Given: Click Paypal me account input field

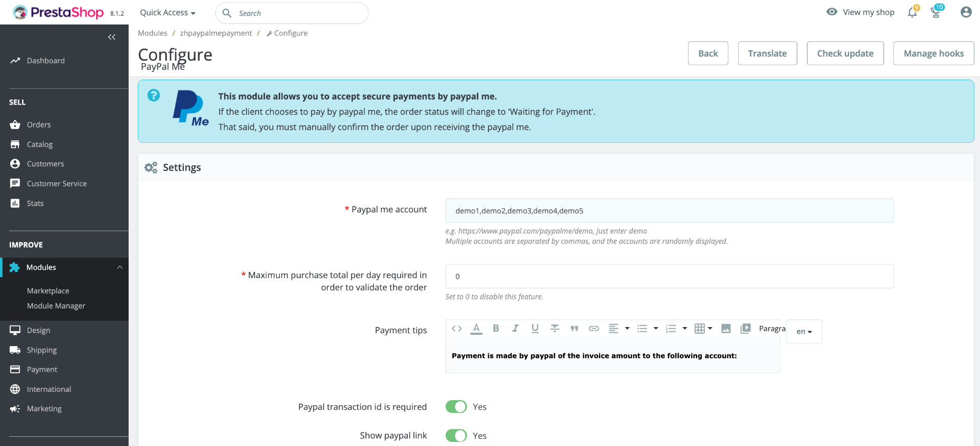Looking at the screenshot, I should click(670, 211).
